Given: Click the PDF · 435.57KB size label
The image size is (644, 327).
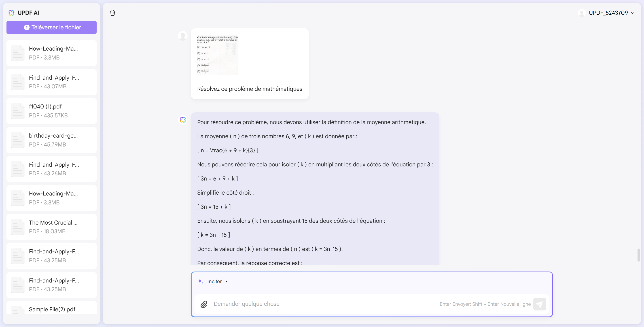Looking at the screenshot, I should pos(48,115).
